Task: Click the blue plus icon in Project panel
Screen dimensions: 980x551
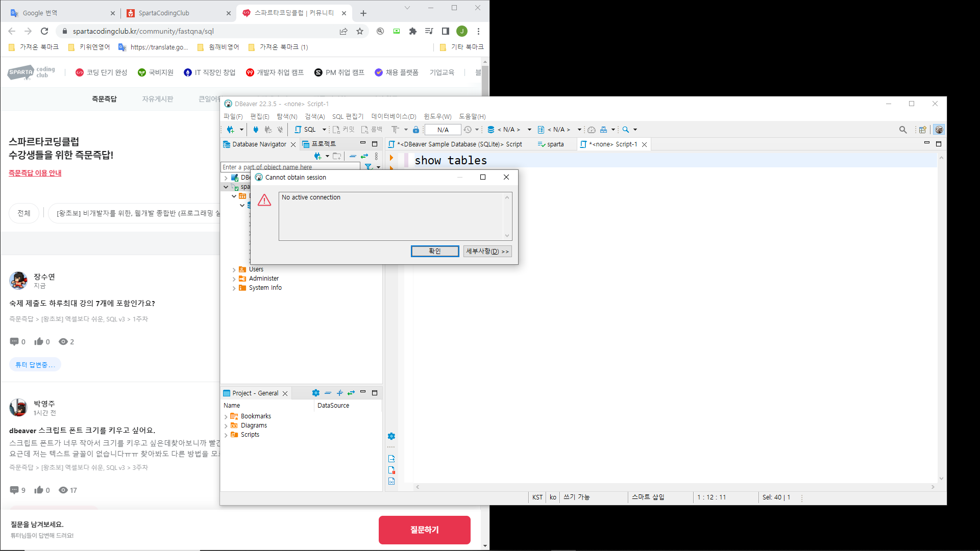Action: click(340, 393)
